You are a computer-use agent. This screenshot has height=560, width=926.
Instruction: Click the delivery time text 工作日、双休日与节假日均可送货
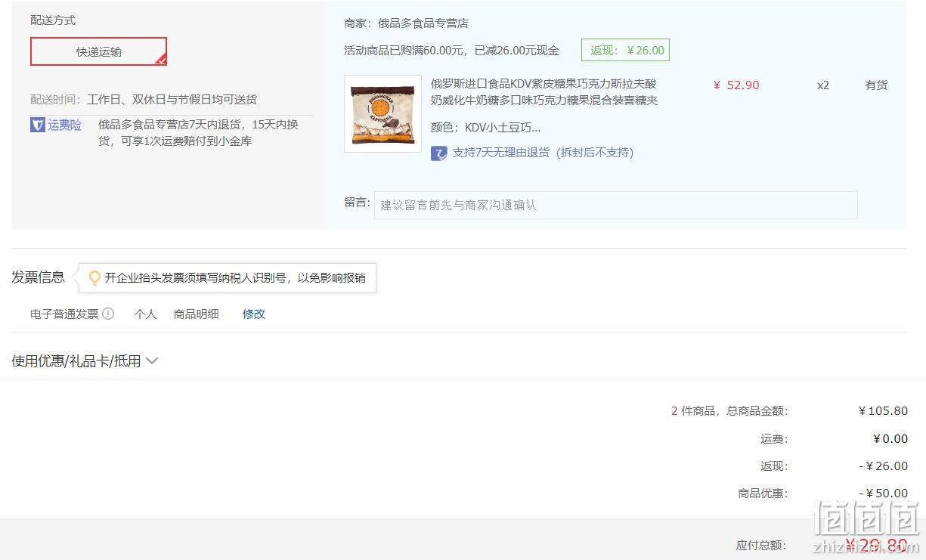pyautogui.click(x=172, y=100)
